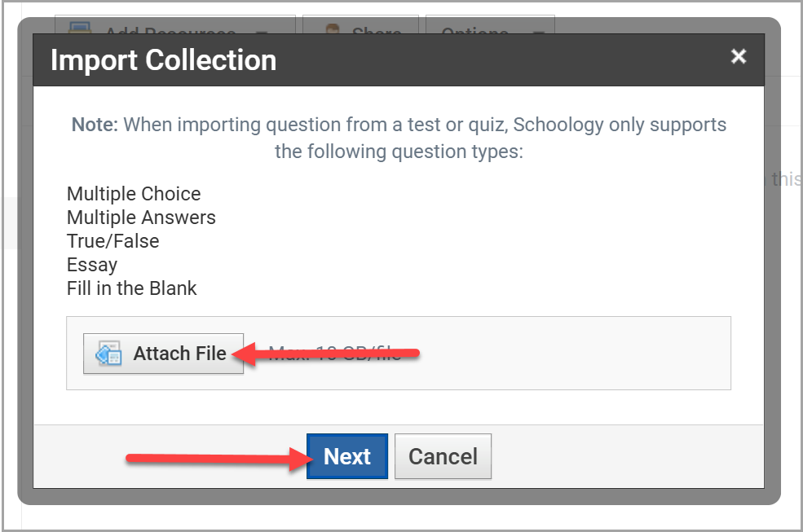Close the Import Collection dialog
Screen dimensions: 803x532
pyautogui.click(x=738, y=56)
